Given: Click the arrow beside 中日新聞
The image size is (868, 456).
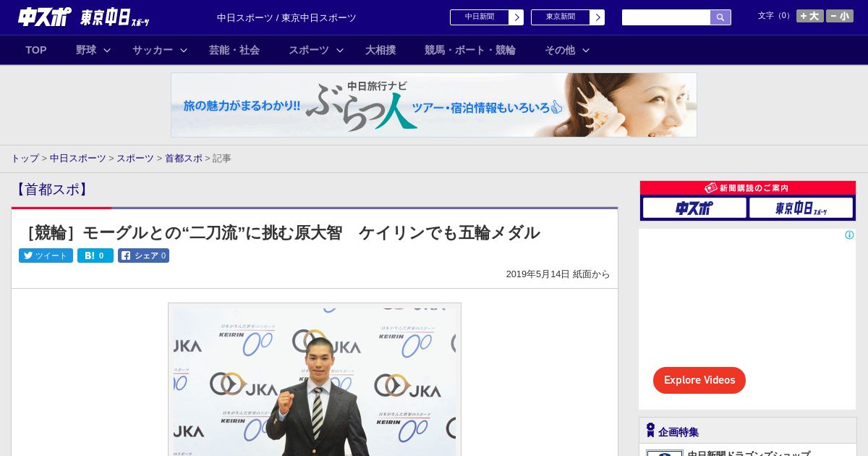Looking at the screenshot, I should pyautogui.click(x=516, y=17).
